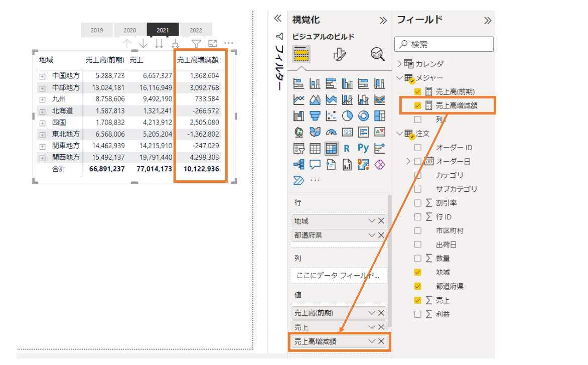Open the 地域 field dropdown in 行

[x=371, y=220]
